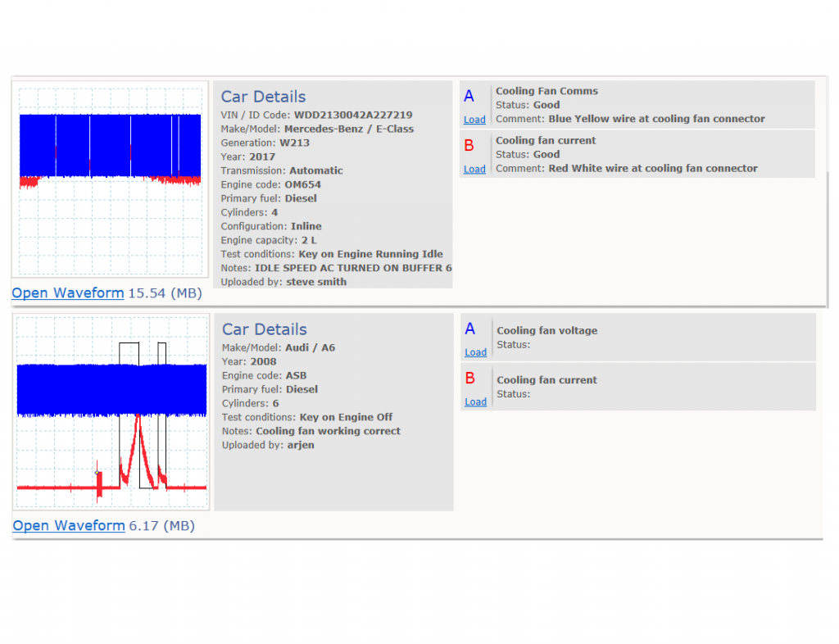Select the 6.17 (MB) file size
Viewport: 839px width, 644px height.
click(161, 526)
